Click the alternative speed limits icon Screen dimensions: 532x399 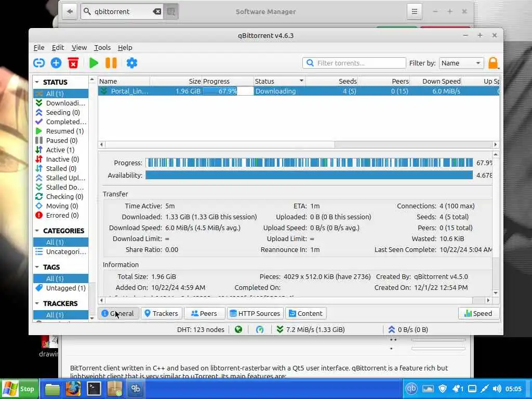tap(260, 329)
